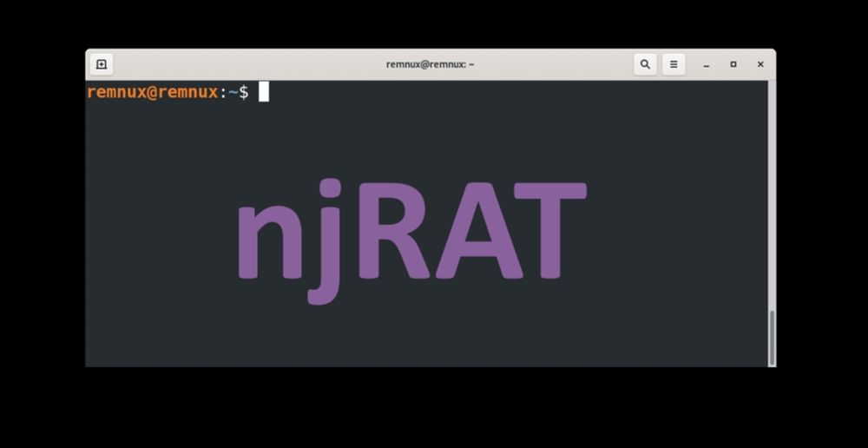Open a new terminal tab

(102, 64)
